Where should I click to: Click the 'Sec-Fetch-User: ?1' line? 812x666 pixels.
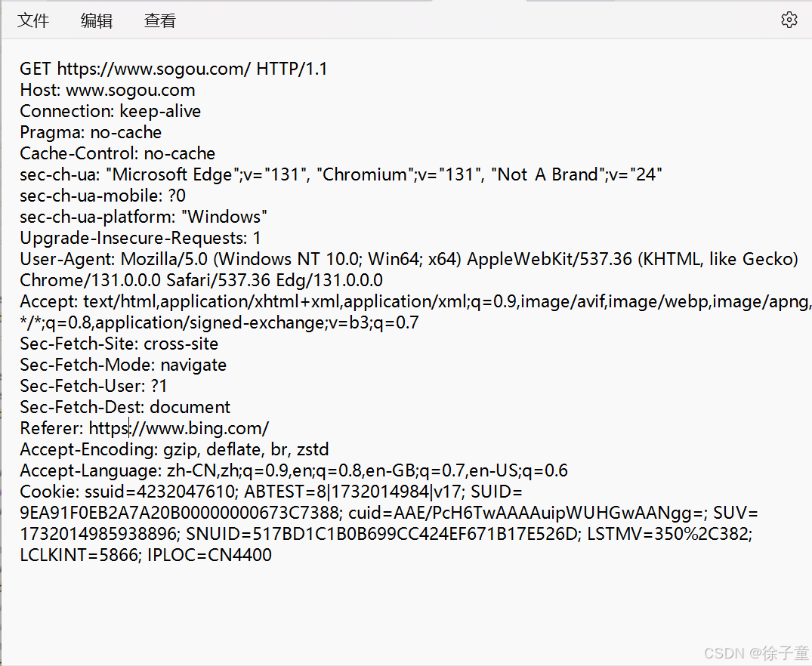(93, 387)
